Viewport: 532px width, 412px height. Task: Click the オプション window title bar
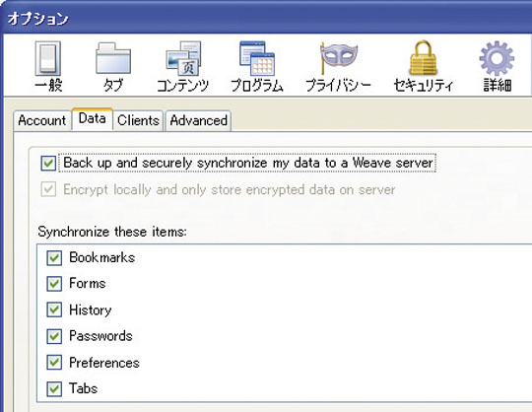tap(266, 19)
